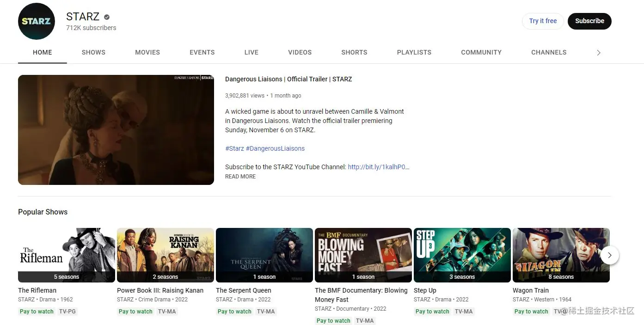This screenshot has height=325, width=644.
Task: Open the COMMUNITY tab
Action: (481, 52)
